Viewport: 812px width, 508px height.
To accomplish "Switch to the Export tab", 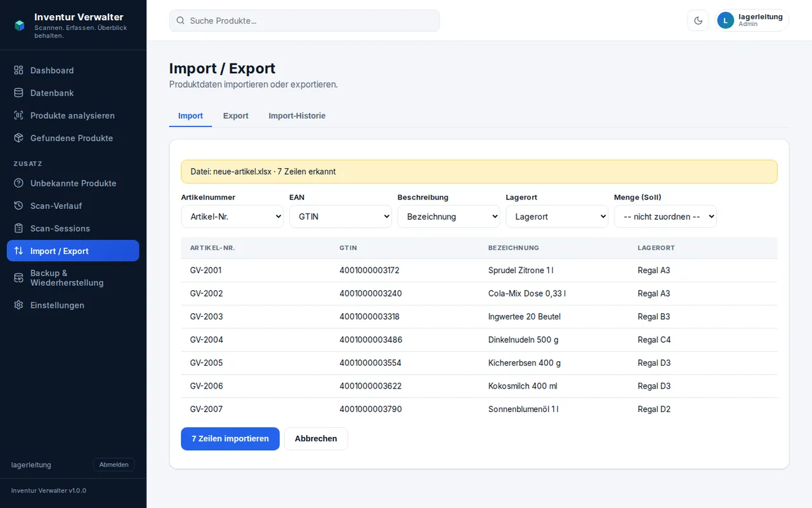I will pos(236,116).
